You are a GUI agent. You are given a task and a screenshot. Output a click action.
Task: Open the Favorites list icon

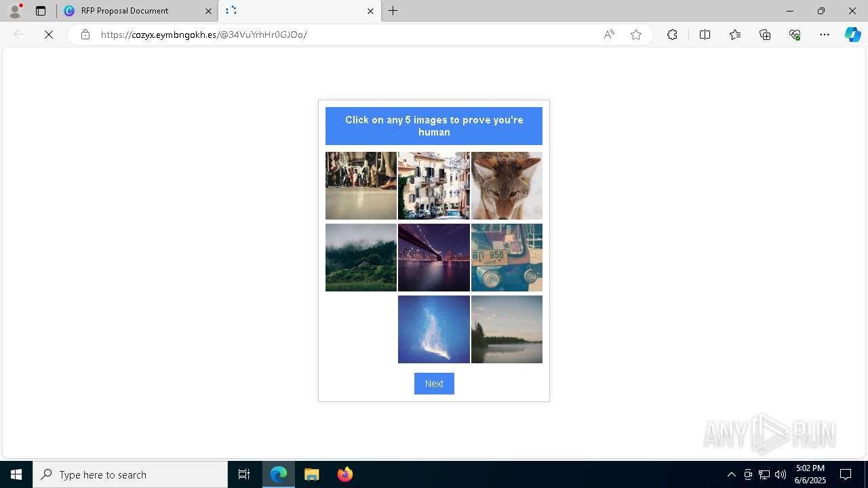coord(735,35)
